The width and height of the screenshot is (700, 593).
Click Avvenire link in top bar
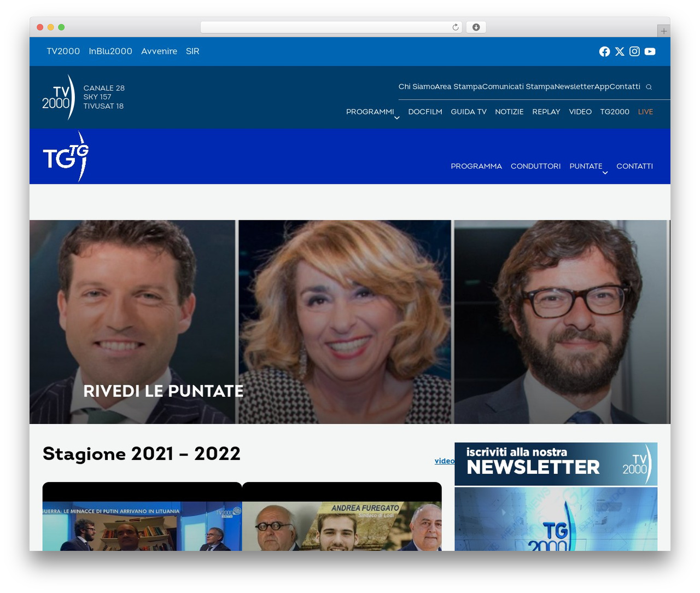click(x=159, y=51)
